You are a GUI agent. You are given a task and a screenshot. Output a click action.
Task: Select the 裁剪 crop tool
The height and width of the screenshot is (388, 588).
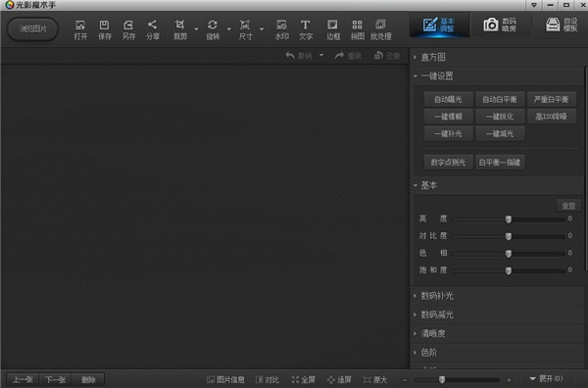180,30
